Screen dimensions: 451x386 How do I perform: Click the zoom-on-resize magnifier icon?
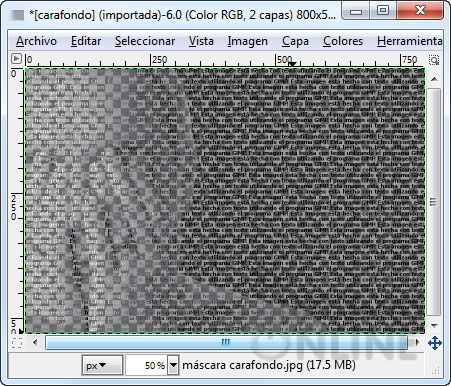[434, 60]
